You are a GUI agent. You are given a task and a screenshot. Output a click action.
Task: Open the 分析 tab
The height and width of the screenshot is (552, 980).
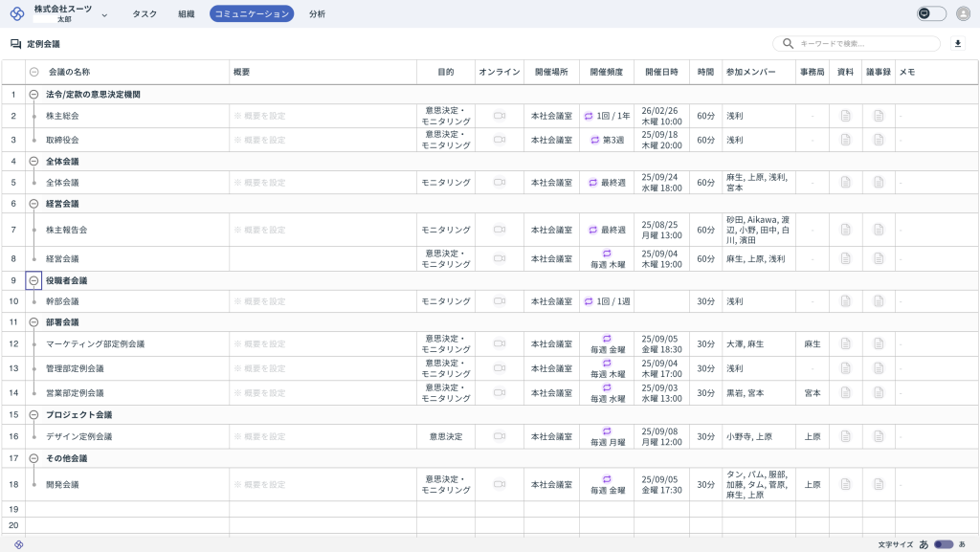317,14
